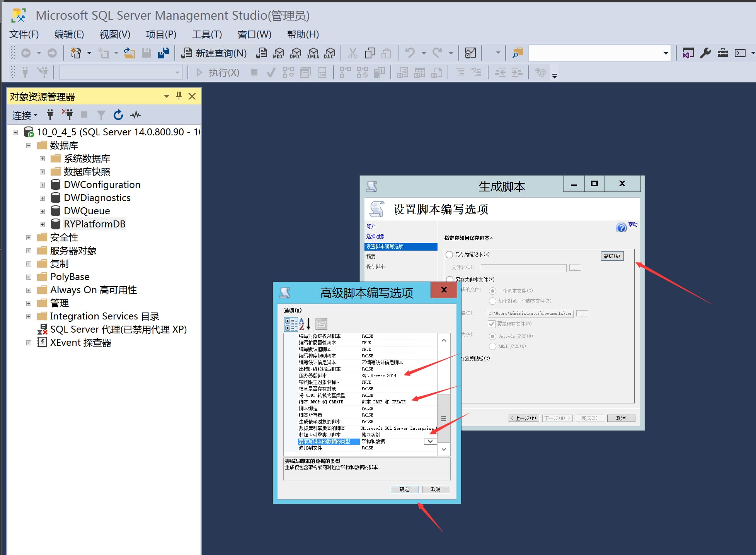Uncheck 覆盖现有文件(O) checkbox
The image size is (756, 555).
492,324
